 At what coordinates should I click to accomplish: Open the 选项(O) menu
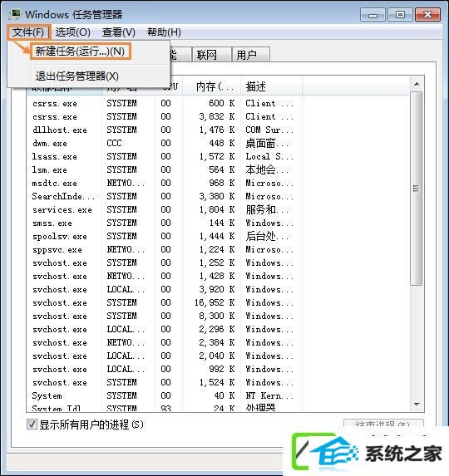coord(72,32)
